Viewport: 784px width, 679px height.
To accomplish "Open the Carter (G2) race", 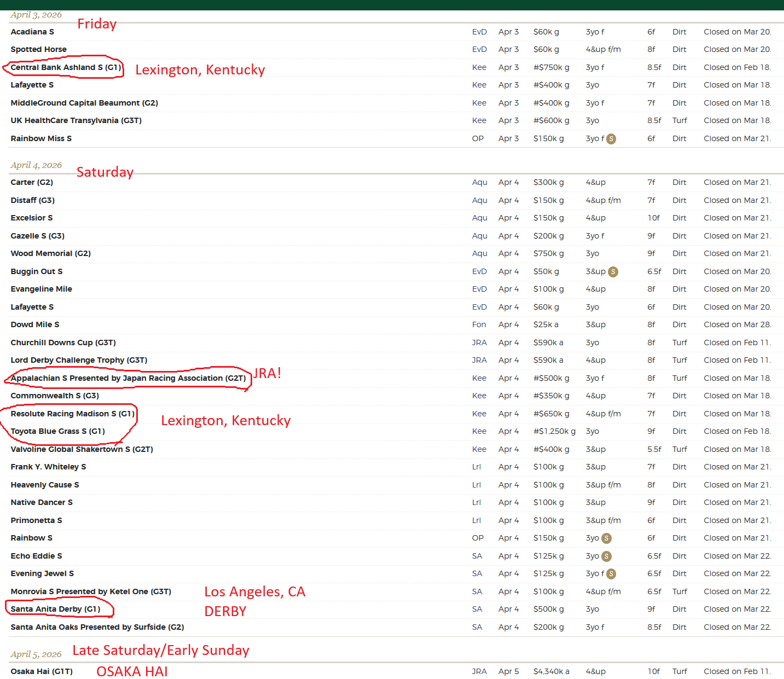I will (x=32, y=182).
